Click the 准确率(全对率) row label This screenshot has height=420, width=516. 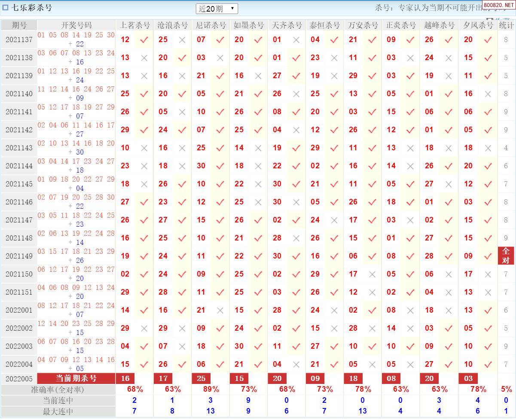tap(58, 390)
